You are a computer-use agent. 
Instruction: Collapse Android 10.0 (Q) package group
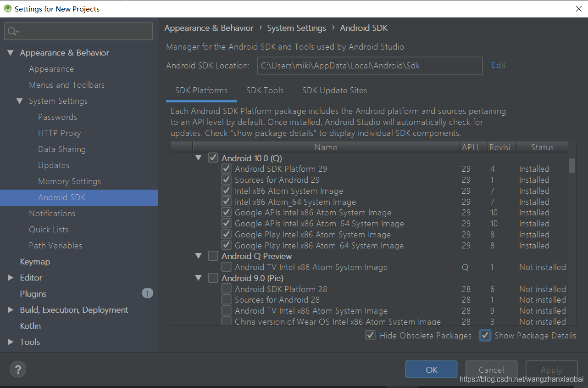(198, 158)
